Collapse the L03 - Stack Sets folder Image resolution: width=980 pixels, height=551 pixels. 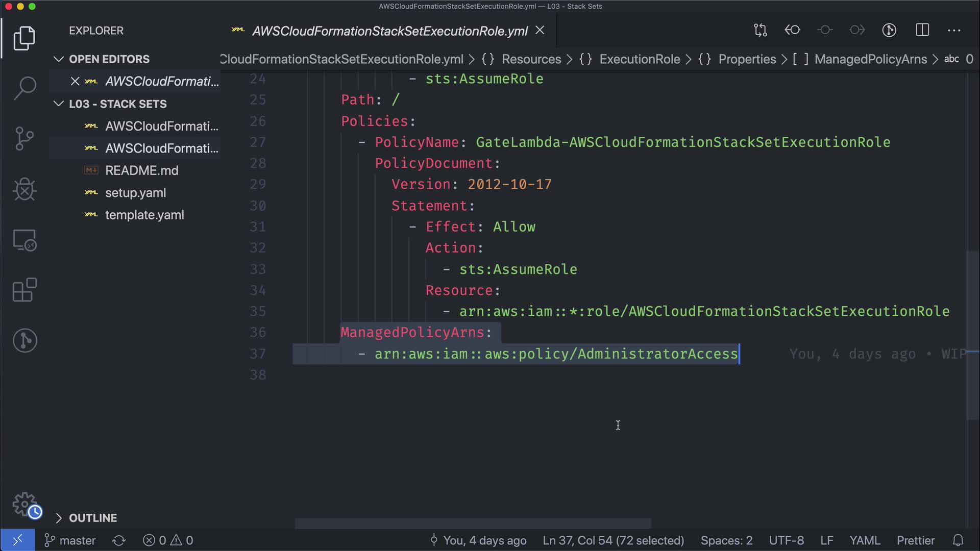59,104
